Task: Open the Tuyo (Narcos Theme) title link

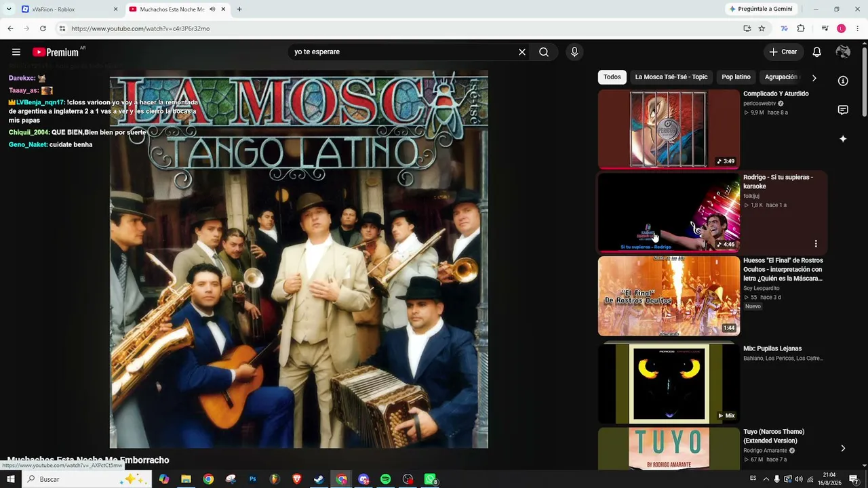Action: tap(774, 436)
